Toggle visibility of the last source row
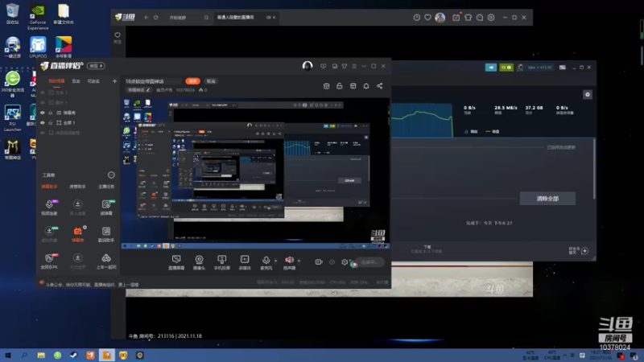 43,133
